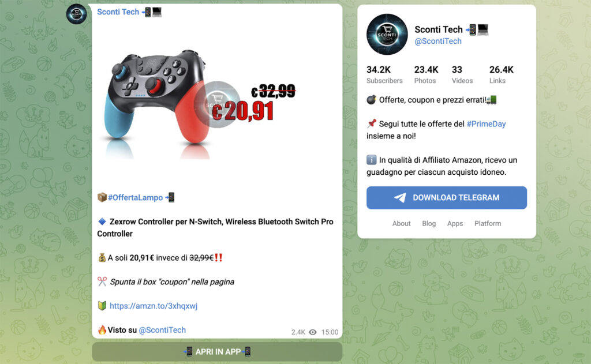Open the #OffertaLampo hashtag
Image resolution: width=591 pixels, height=364 pixels.
coord(135,197)
